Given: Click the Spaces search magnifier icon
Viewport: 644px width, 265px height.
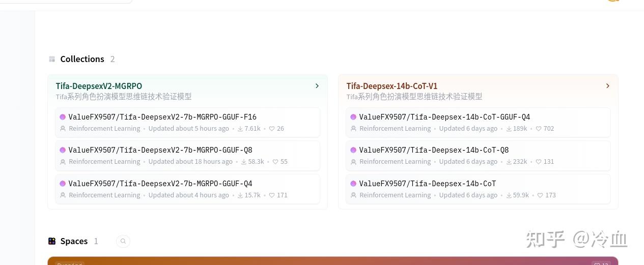Looking at the screenshot, I should click(123, 241).
